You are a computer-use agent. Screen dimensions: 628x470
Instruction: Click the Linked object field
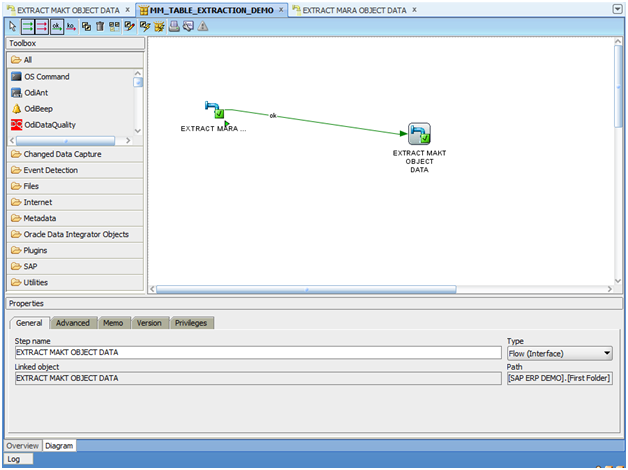pos(258,378)
